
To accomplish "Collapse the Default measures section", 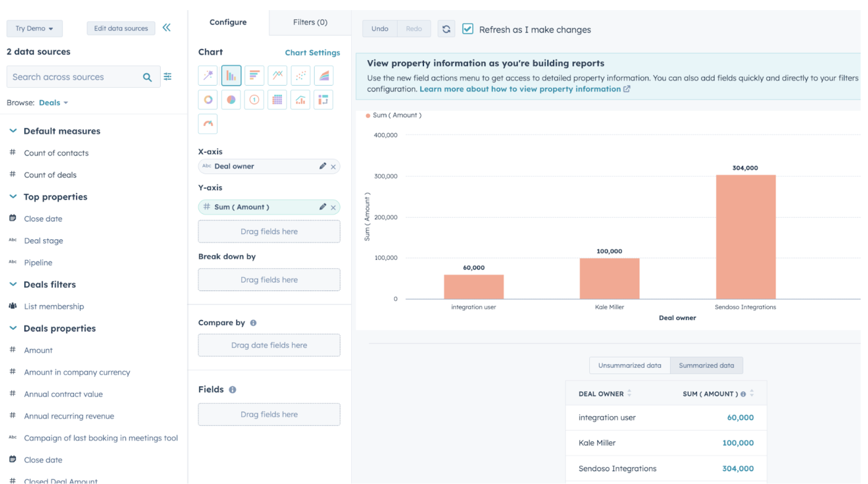I will pos(13,131).
